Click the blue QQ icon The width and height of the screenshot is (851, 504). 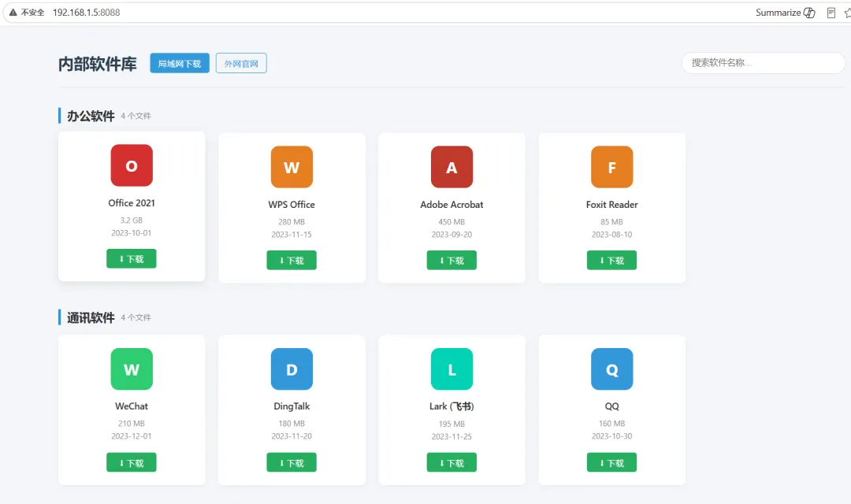point(611,369)
